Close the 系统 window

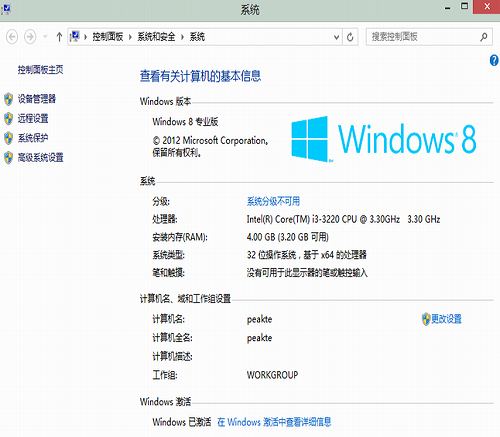487,7
